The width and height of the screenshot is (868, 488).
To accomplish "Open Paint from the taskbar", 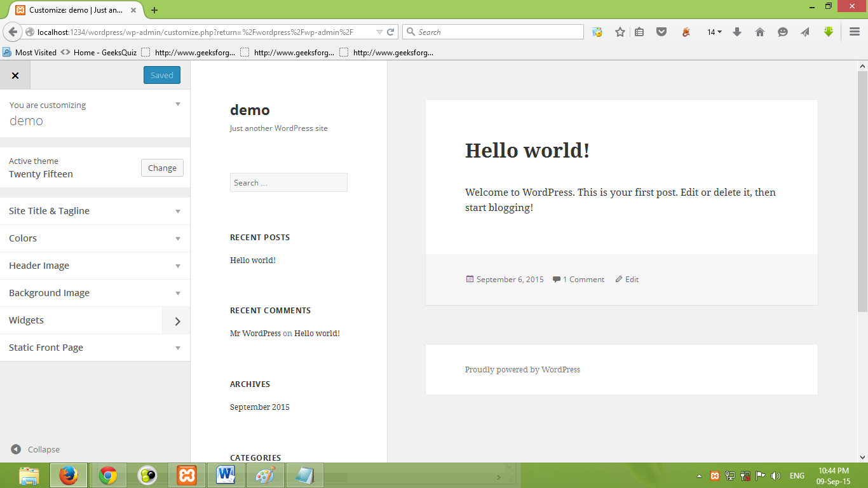I will tap(266, 475).
